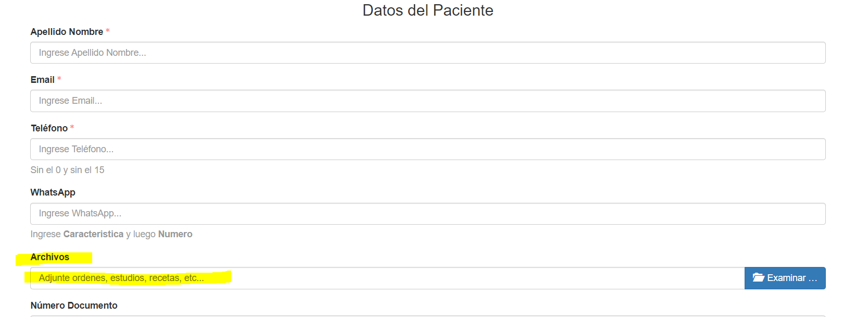Click the required asterisk next to Teléfono
The width and height of the screenshot is (868, 317).
click(x=72, y=128)
